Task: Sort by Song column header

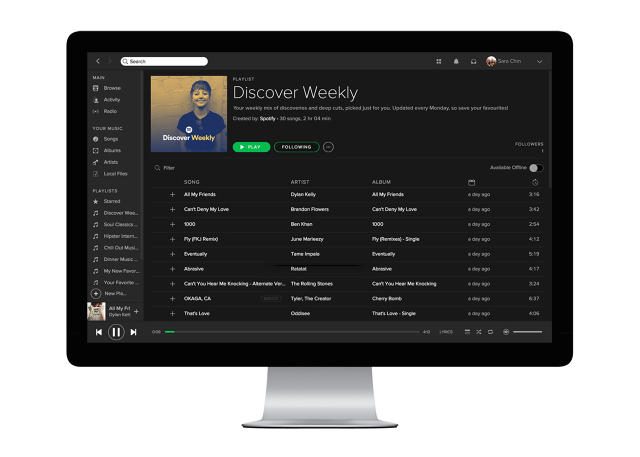Action: (192, 182)
